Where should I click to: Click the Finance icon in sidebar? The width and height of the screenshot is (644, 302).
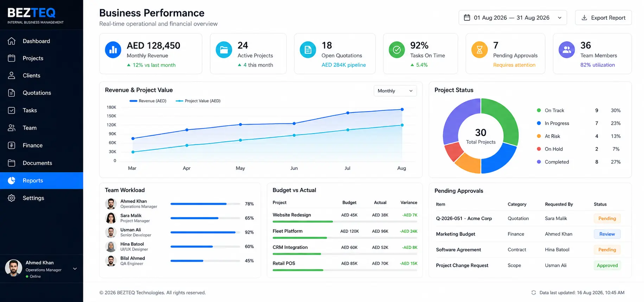[12, 146]
